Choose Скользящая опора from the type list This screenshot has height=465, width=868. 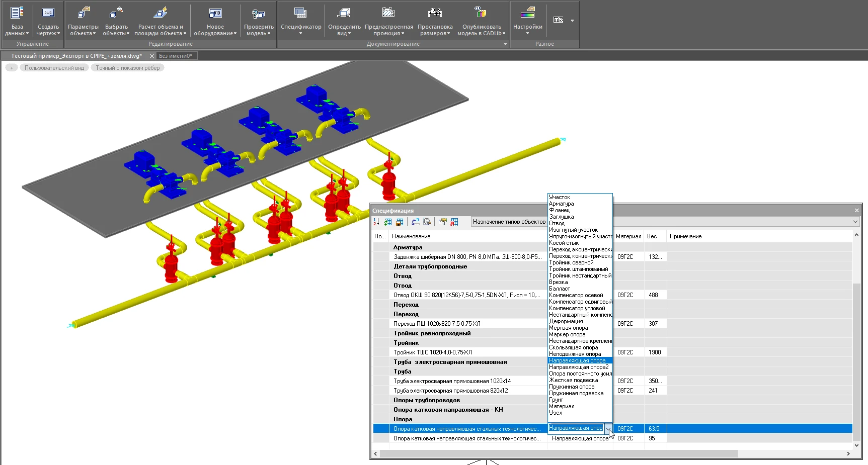point(574,347)
